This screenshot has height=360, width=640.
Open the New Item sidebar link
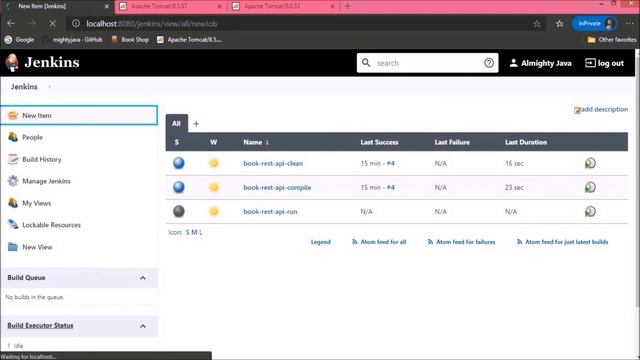tap(37, 116)
